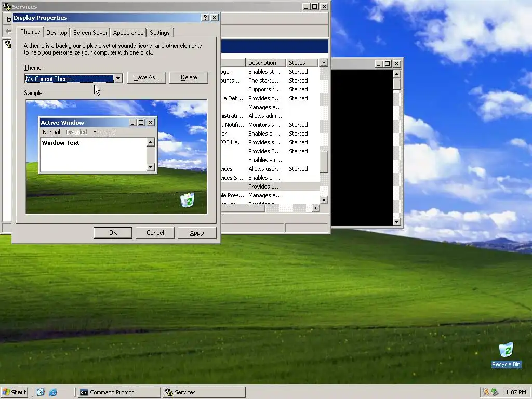This screenshot has height=399, width=532.
Task: Click the help question mark button in Display Properties
Action: tap(205, 18)
